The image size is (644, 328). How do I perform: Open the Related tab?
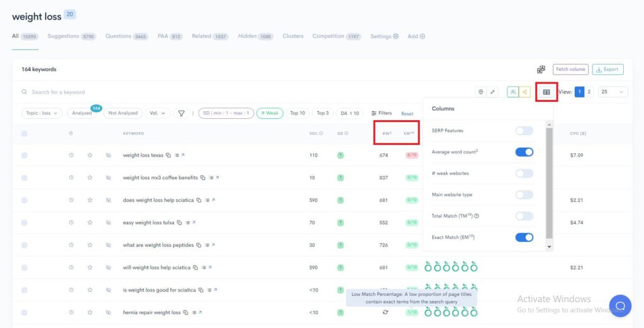point(210,36)
